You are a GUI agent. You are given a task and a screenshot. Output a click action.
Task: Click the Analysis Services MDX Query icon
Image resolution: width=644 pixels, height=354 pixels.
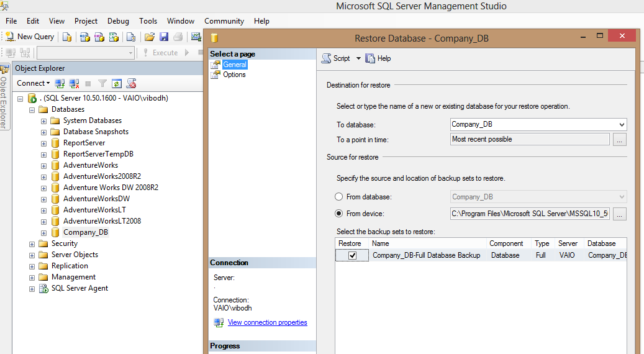(84, 37)
